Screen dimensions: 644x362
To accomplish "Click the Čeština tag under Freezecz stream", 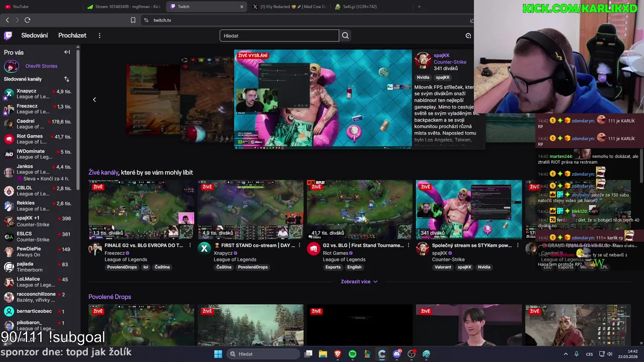I will tap(162, 267).
